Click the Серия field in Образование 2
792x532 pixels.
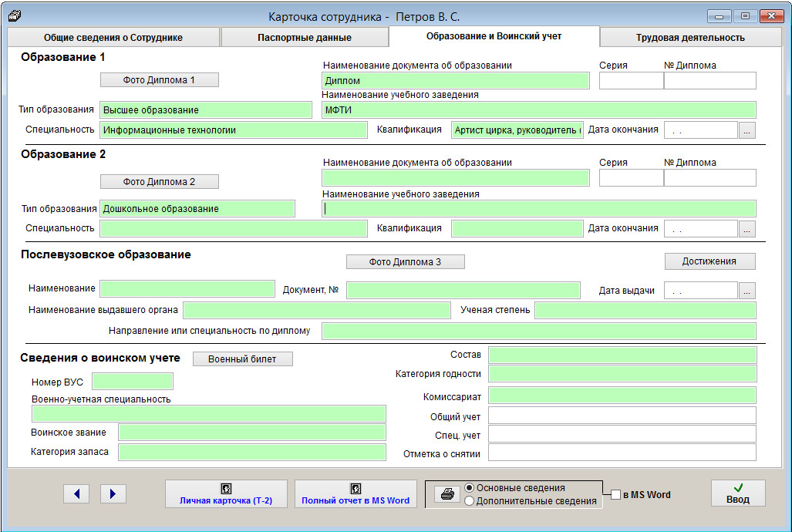pyautogui.click(x=632, y=178)
